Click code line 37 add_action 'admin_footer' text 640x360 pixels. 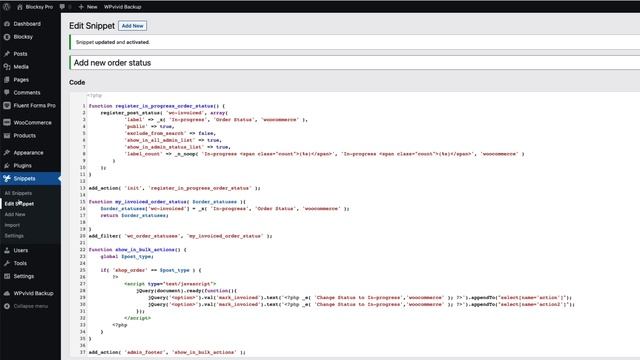click(x=167, y=352)
